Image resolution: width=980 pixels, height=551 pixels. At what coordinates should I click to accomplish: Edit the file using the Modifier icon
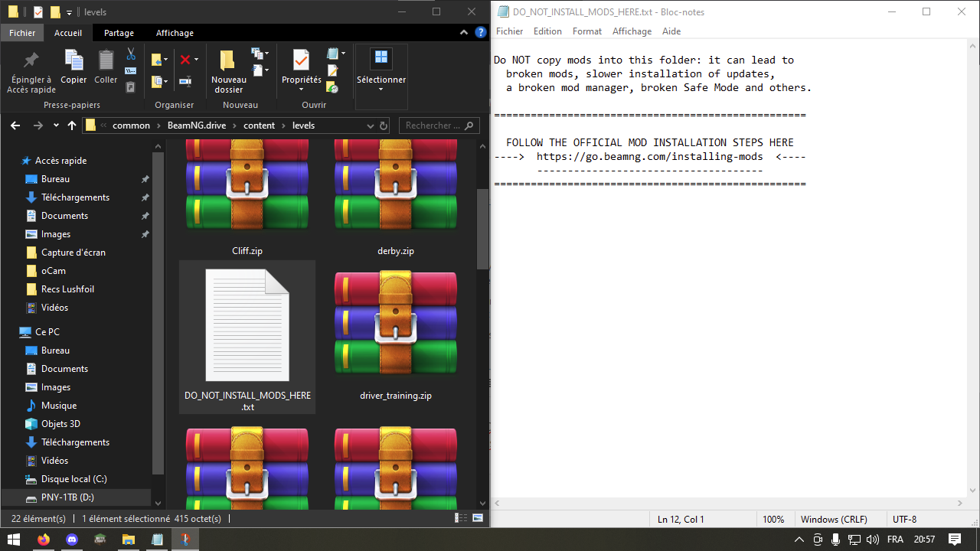333,70
